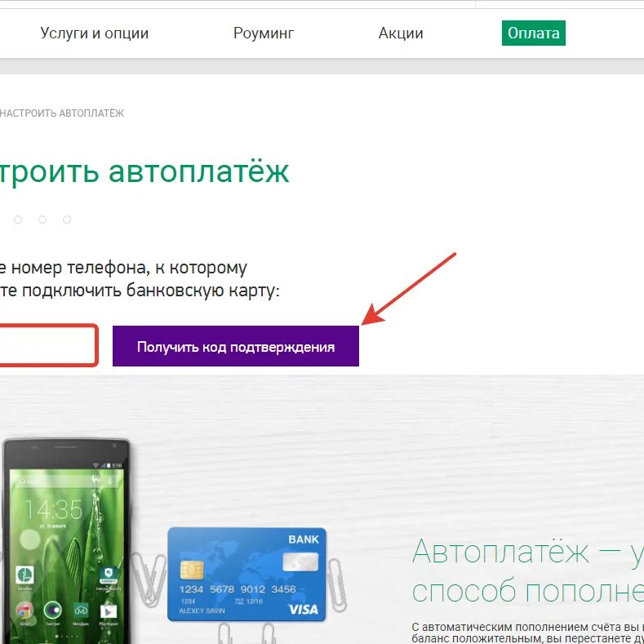Image resolution: width=644 pixels, height=644 pixels.
Task: Go to the Роуминг section
Action: tap(264, 33)
